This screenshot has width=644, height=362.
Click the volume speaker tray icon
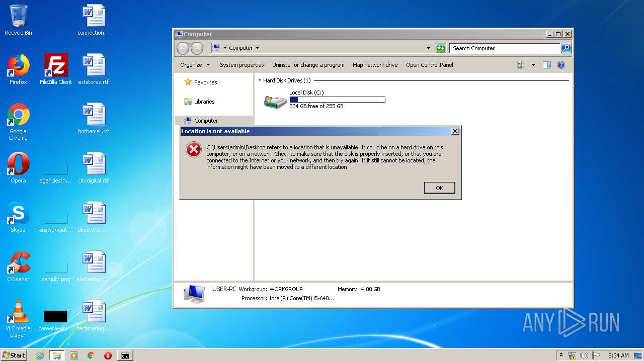[x=584, y=355]
